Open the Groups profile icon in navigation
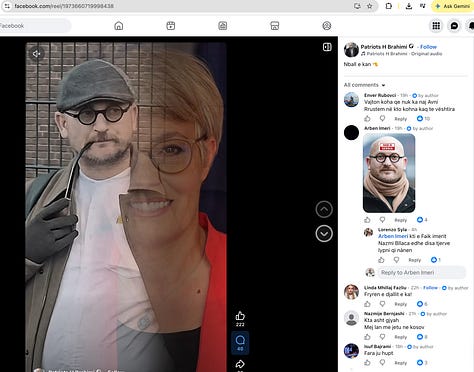Screen dimensions: 474x372 327,26
